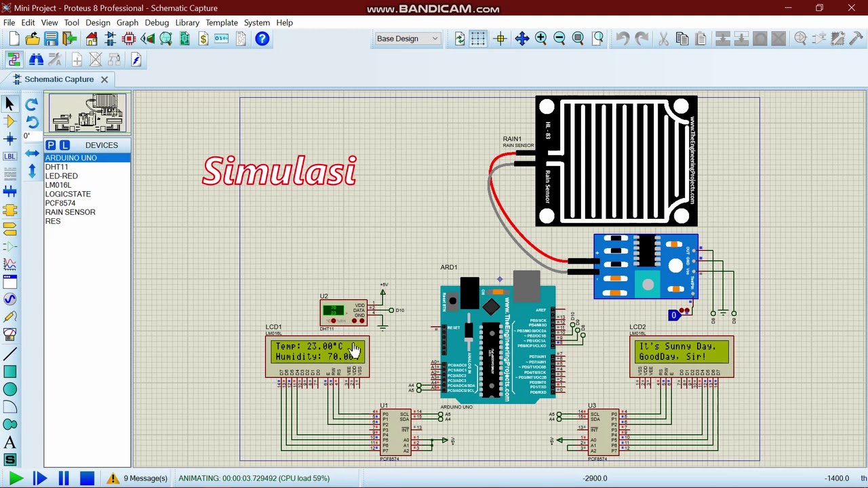
Task: Select the Generator Mode sine icon
Action: click(x=9, y=299)
